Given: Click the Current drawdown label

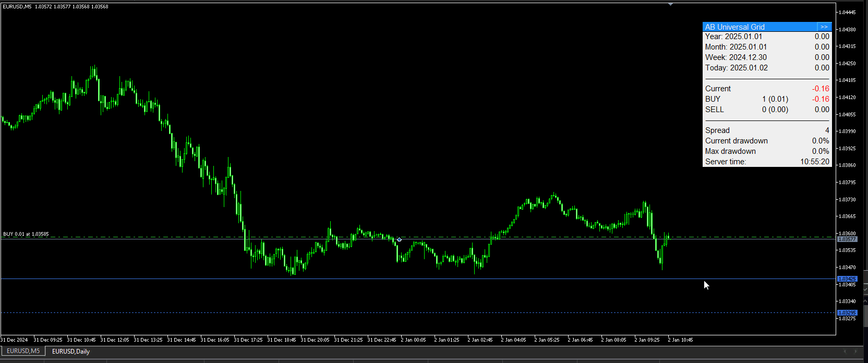Looking at the screenshot, I should pyautogui.click(x=737, y=141).
